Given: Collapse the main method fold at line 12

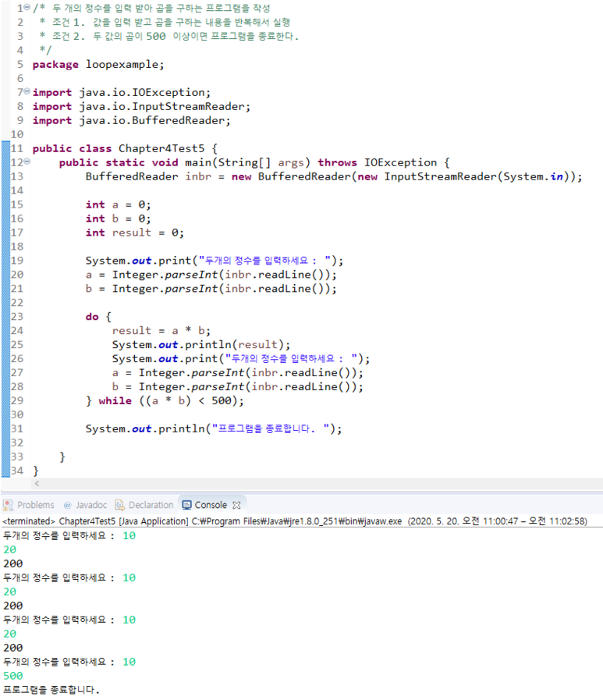Looking at the screenshot, I should (x=27, y=162).
